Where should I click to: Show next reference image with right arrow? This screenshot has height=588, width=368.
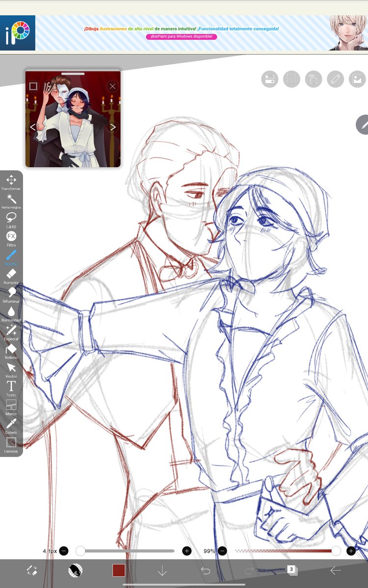coord(112,127)
